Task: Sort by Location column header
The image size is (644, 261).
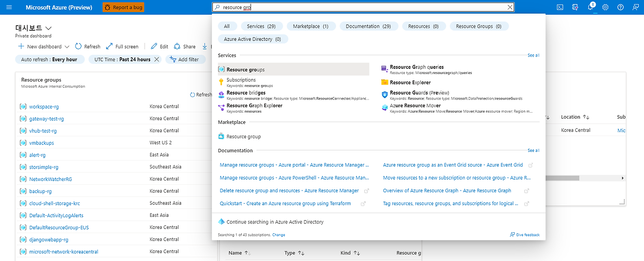Action: pyautogui.click(x=575, y=117)
